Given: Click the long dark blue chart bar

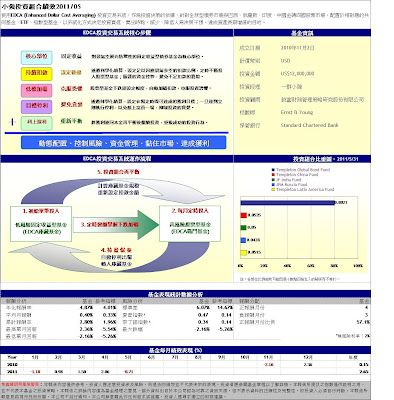Looking at the screenshot, I should [x=287, y=203].
